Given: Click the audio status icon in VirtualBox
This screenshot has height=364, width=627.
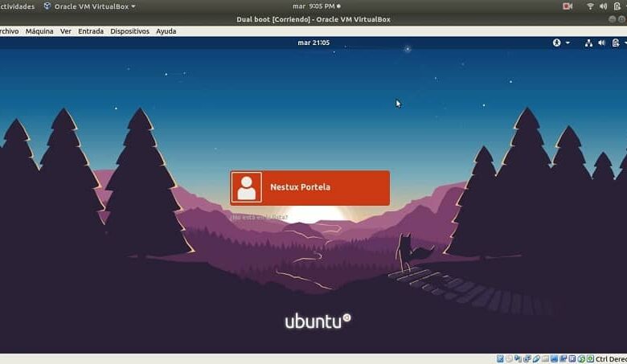Looking at the screenshot, I should pos(518,359).
